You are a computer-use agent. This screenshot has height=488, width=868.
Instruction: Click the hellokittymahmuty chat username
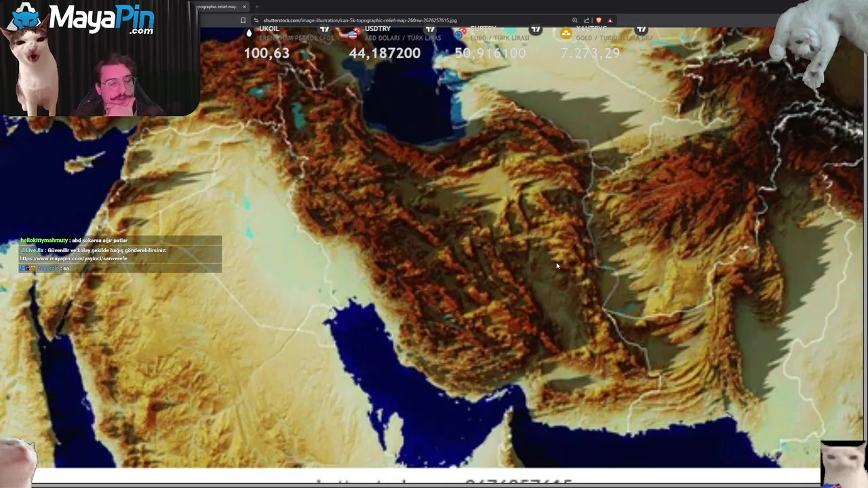pos(44,241)
